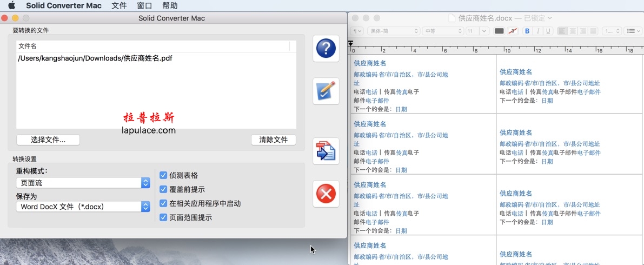
Task: Open the 保存为 Word DocX dropdown
Action: point(83,207)
